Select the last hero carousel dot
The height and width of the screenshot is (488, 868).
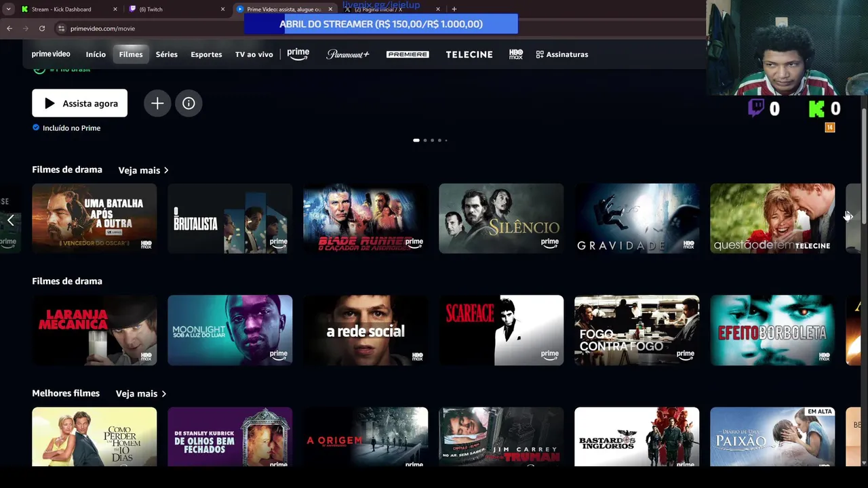[446, 140]
